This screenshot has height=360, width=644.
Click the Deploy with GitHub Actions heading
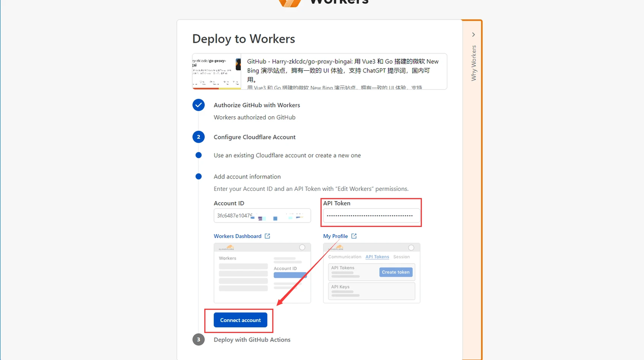(252, 340)
